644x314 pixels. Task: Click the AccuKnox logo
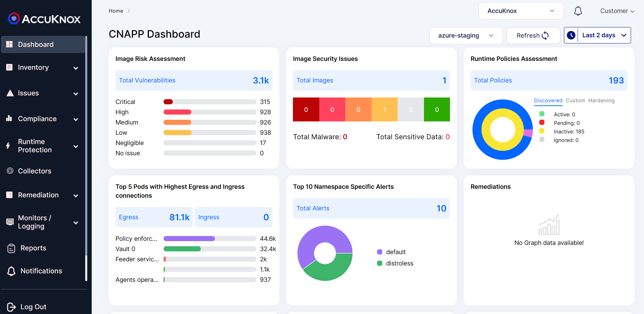44,18
